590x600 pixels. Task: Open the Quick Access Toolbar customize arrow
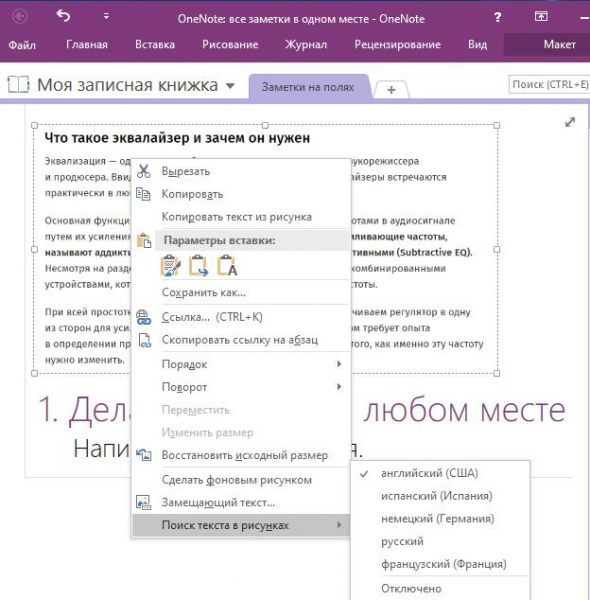point(106,16)
